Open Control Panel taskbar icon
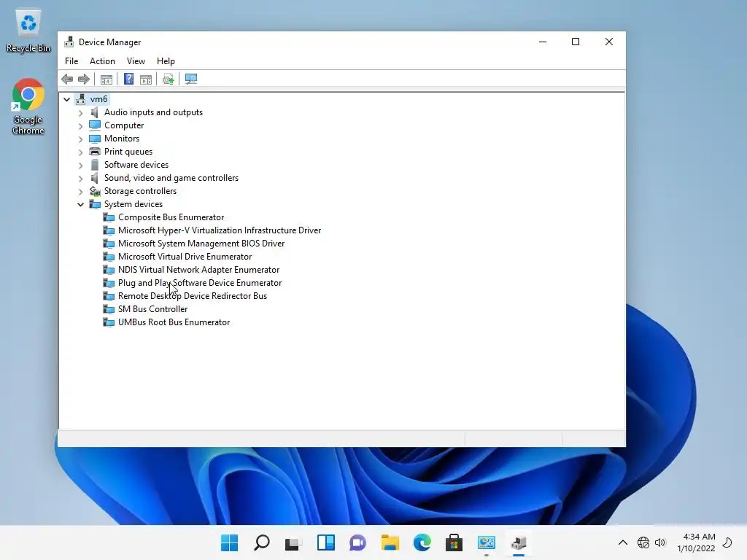 (487, 542)
